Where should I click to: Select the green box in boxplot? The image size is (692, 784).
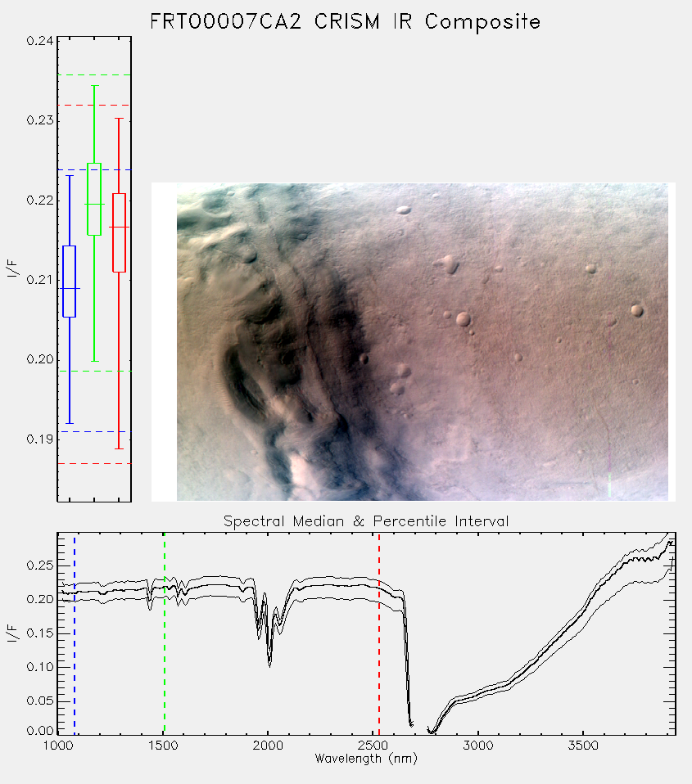coord(94,199)
